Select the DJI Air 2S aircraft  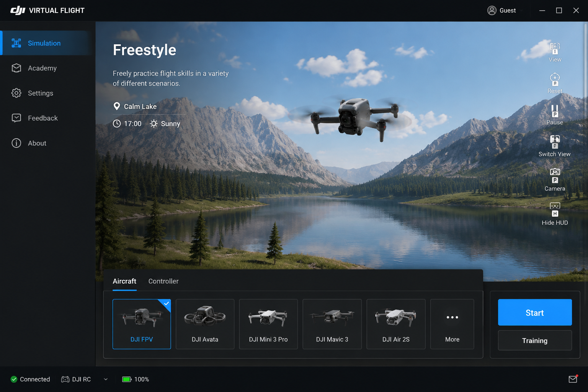[396, 324]
